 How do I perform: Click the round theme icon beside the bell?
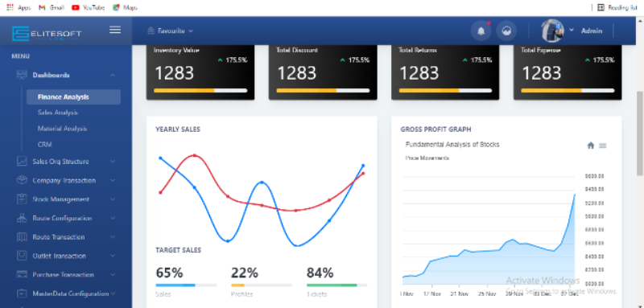pos(506,31)
